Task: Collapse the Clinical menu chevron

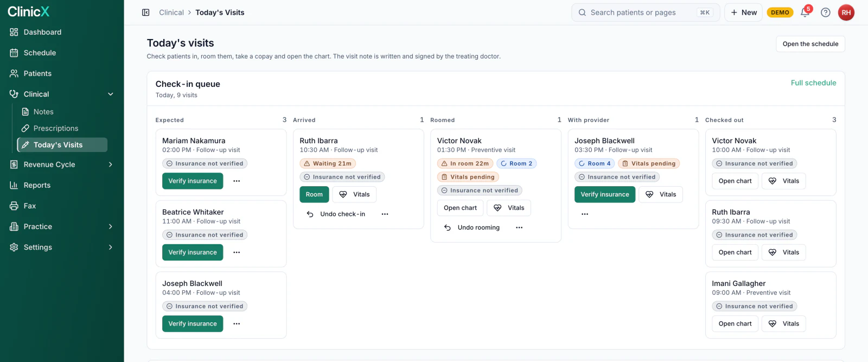Action: coord(111,94)
